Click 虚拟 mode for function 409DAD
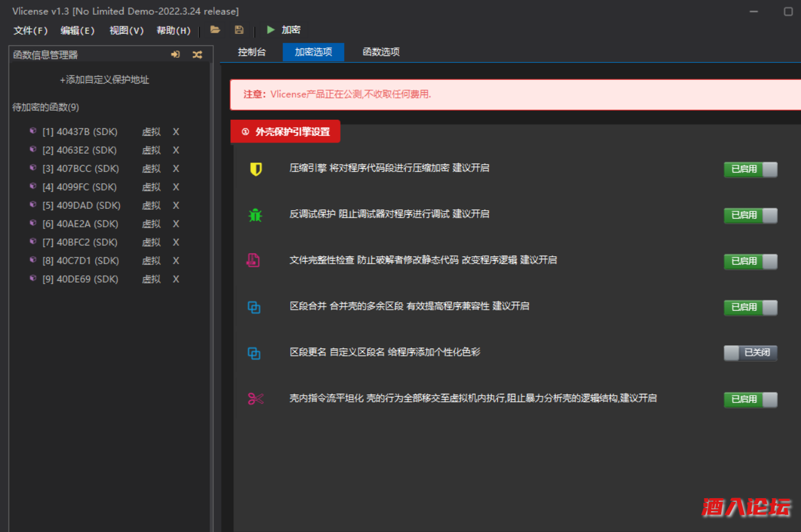 tap(151, 205)
